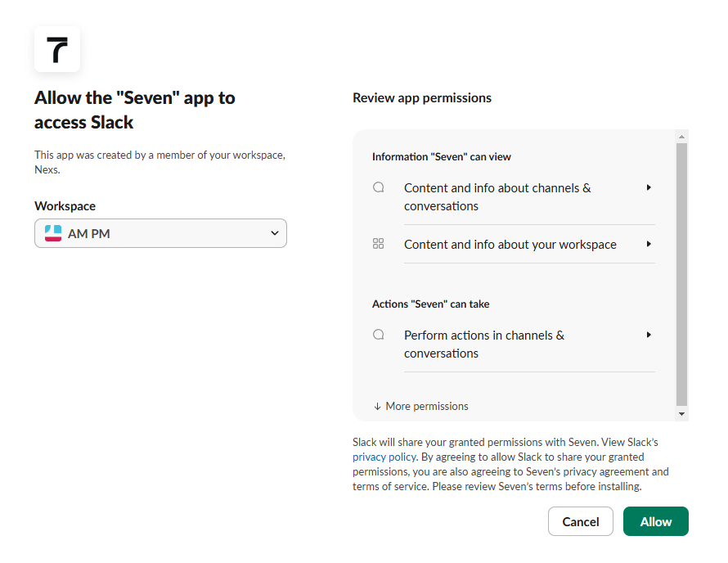
Task: Expand arrow for channels & conversations content
Action: coord(649,187)
